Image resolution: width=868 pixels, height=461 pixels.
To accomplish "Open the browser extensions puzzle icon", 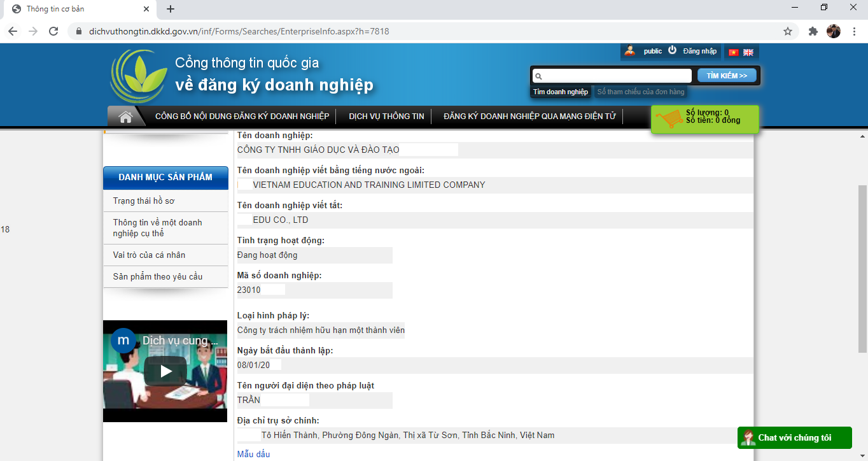I will point(813,31).
